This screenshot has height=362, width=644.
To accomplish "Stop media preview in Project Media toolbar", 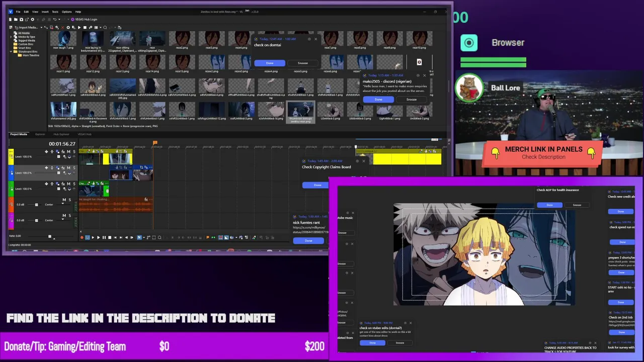I will coord(85,27).
